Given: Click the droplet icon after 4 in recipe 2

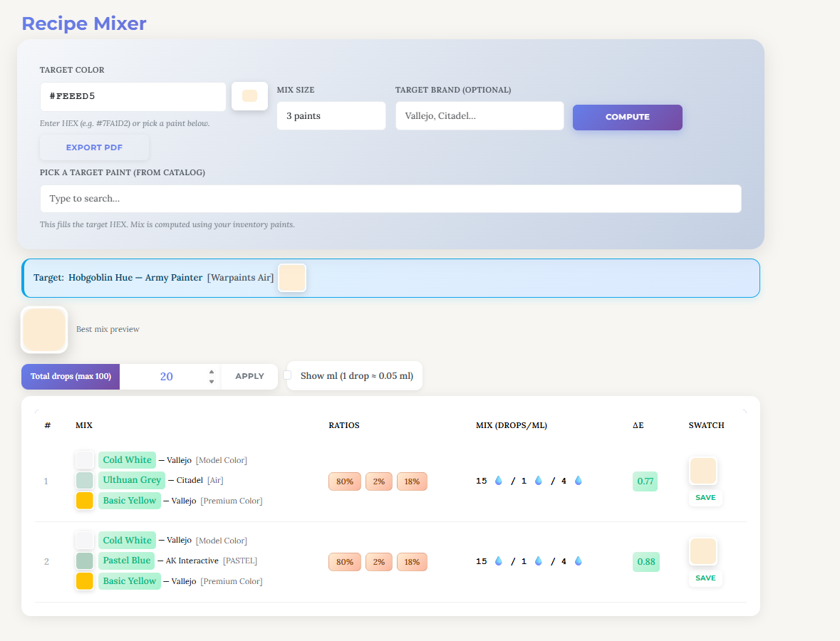Looking at the screenshot, I should [x=578, y=561].
